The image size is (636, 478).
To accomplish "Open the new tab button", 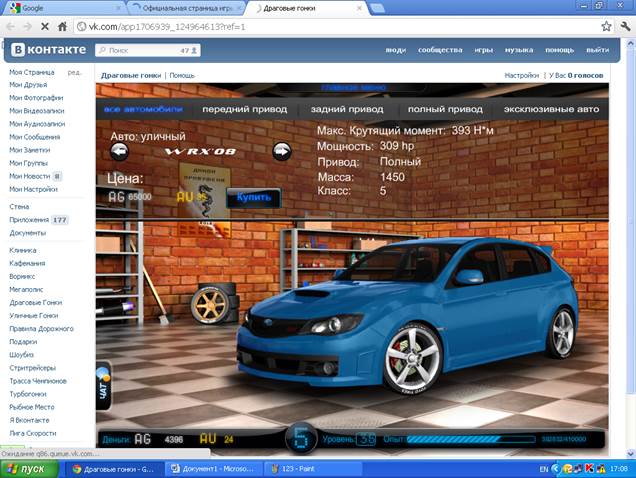I will click(x=378, y=8).
